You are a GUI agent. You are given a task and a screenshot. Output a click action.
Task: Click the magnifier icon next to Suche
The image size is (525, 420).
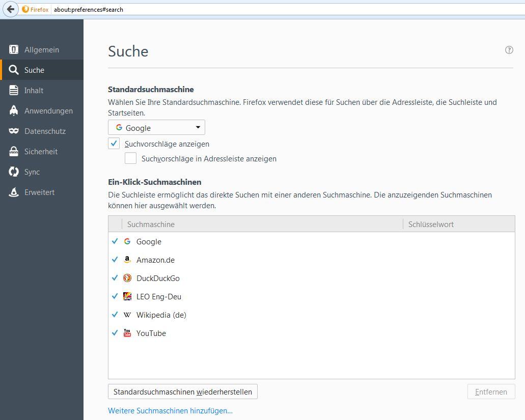click(x=14, y=70)
